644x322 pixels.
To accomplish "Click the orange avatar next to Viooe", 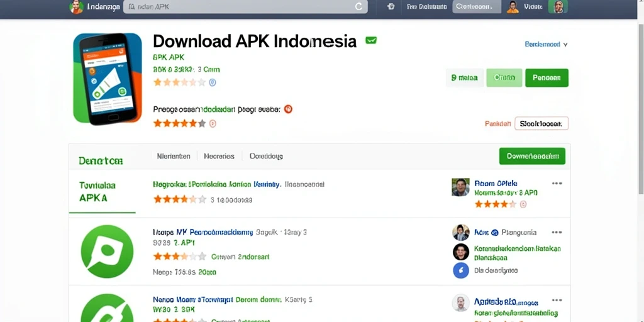I will (x=513, y=6).
